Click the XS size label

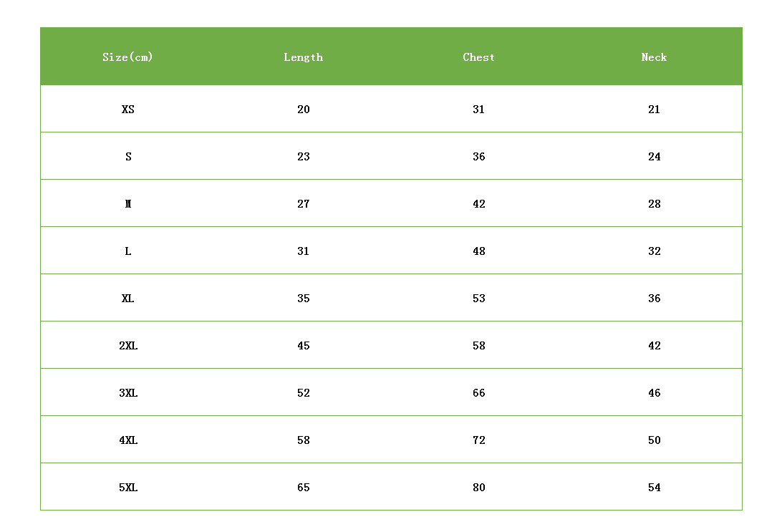click(x=128, y=110)
